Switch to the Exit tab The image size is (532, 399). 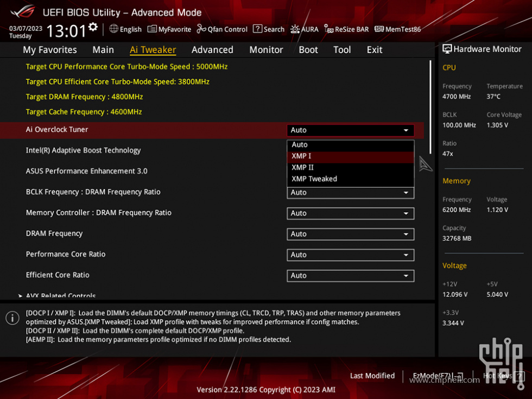coord(375,50)
